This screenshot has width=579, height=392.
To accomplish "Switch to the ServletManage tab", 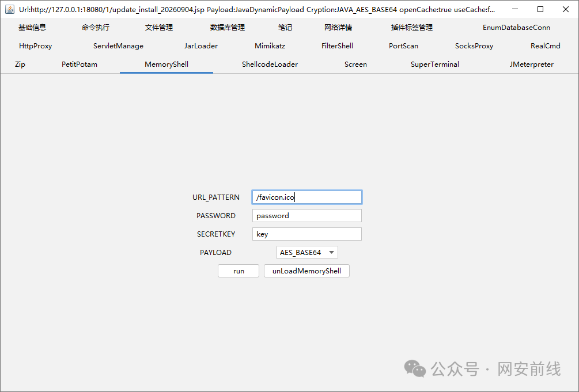I will coord(118,46).
